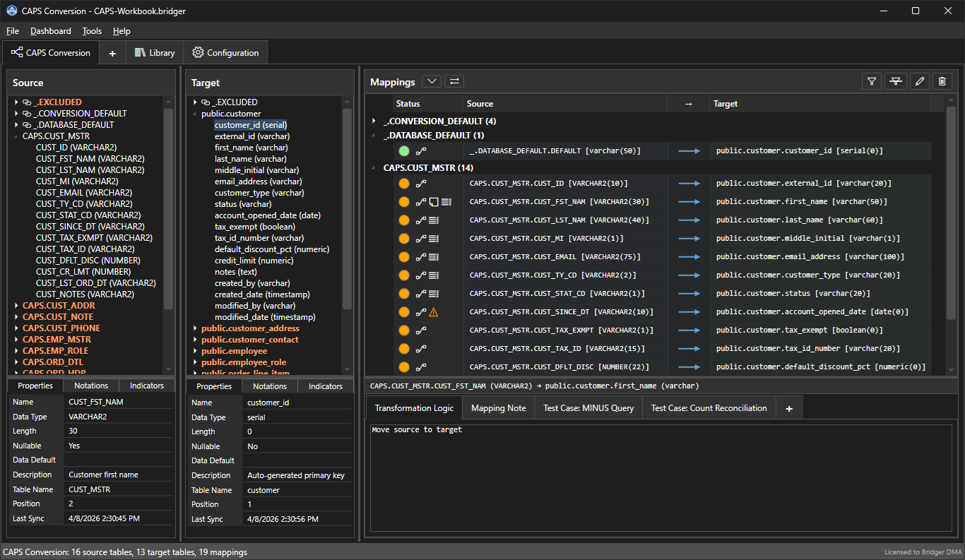Click the Configuration tab gear icon
This screenshot has width=965, height=560.
click(x=198, y=52)
